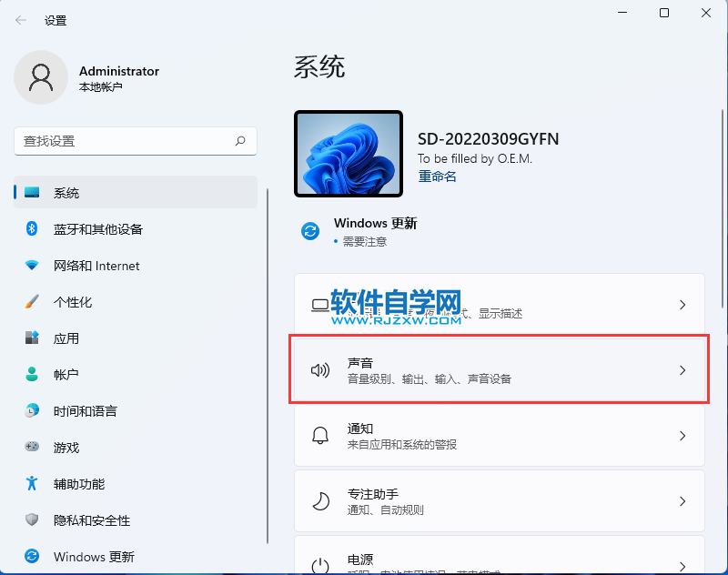Open the Administrator profile avatar
Screen dimensions: 728x575
coord(41,77)
